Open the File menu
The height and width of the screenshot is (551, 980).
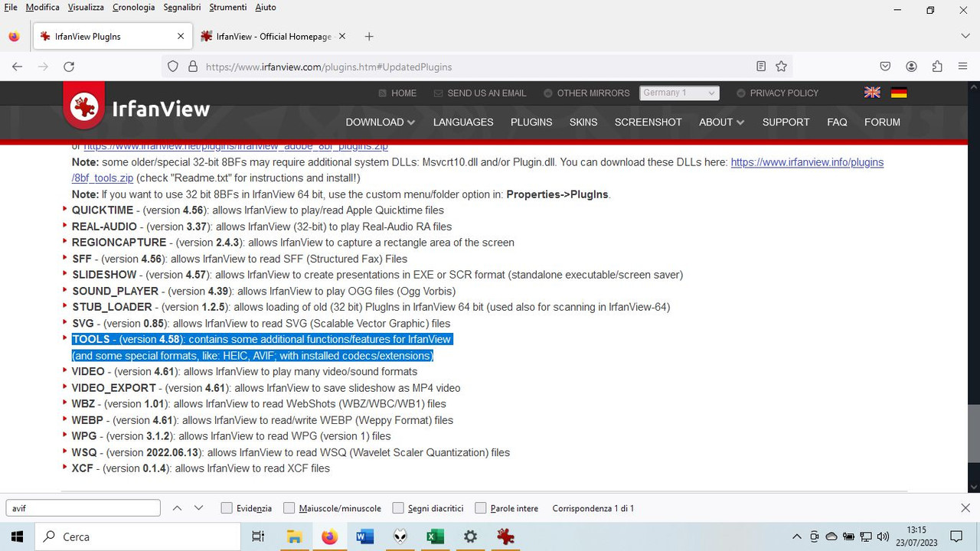pos(11,7)
